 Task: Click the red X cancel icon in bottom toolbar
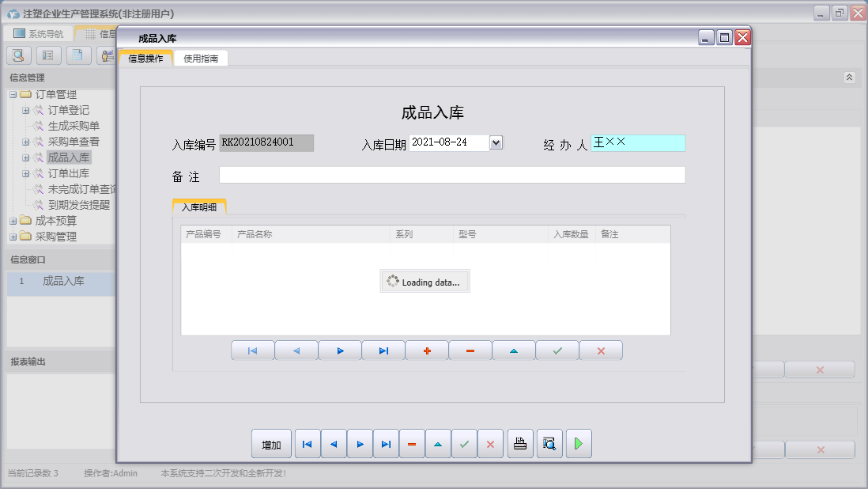pos(491,443)
